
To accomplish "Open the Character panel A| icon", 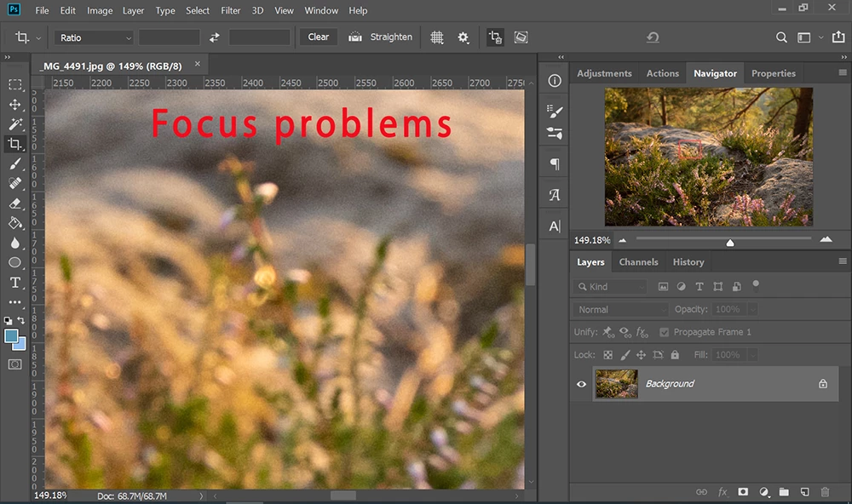I will click(555, 226).
